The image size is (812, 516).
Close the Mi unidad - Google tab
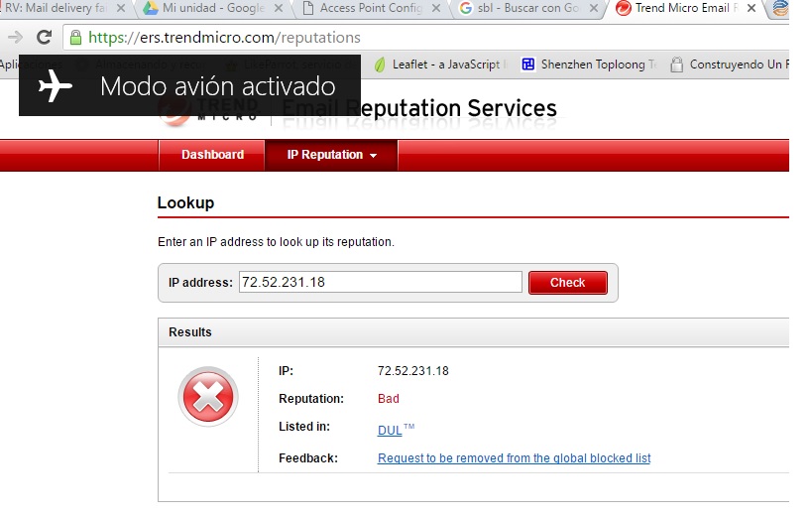(279, 8)
